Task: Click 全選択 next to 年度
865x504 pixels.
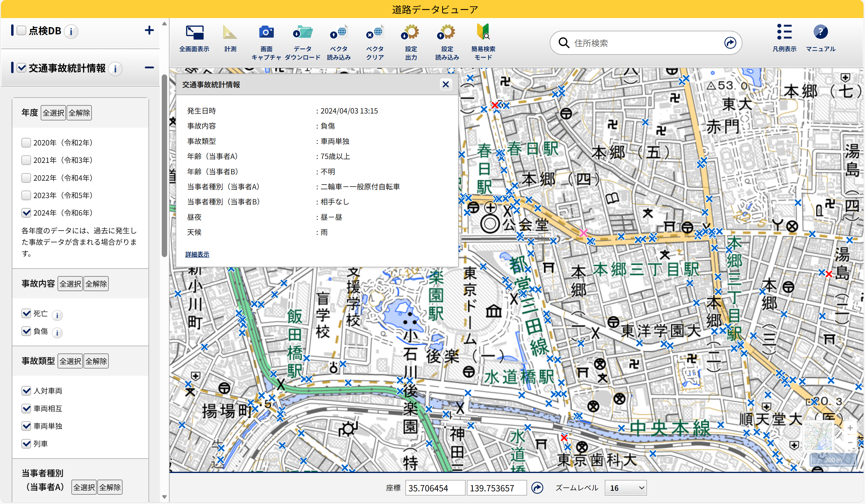Action: [53, 113]
